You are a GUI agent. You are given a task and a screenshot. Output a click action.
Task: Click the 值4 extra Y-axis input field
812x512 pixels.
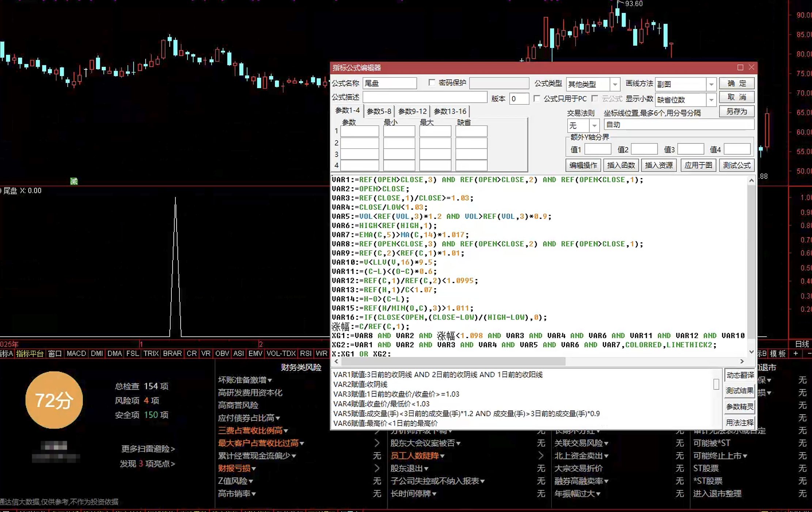(x=737, y=149)
